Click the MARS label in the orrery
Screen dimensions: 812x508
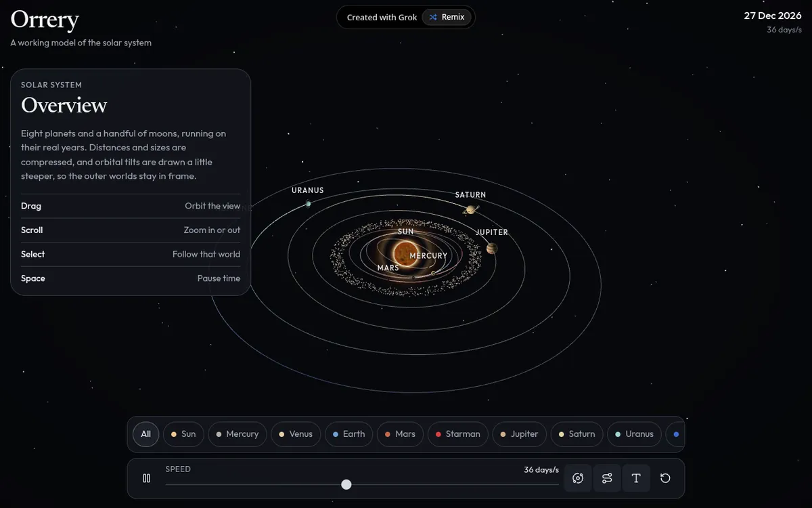tap(388, 268)
